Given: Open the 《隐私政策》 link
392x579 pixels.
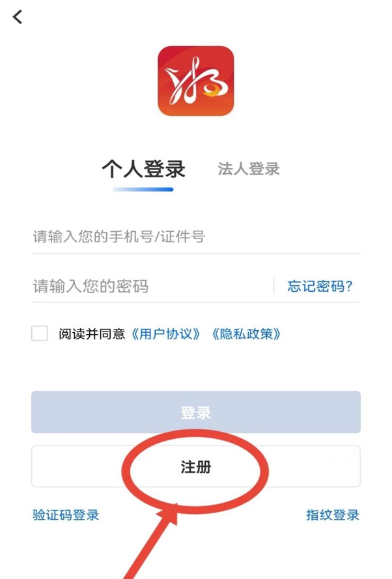Looking at the screenshot, I should coord(246,334).
